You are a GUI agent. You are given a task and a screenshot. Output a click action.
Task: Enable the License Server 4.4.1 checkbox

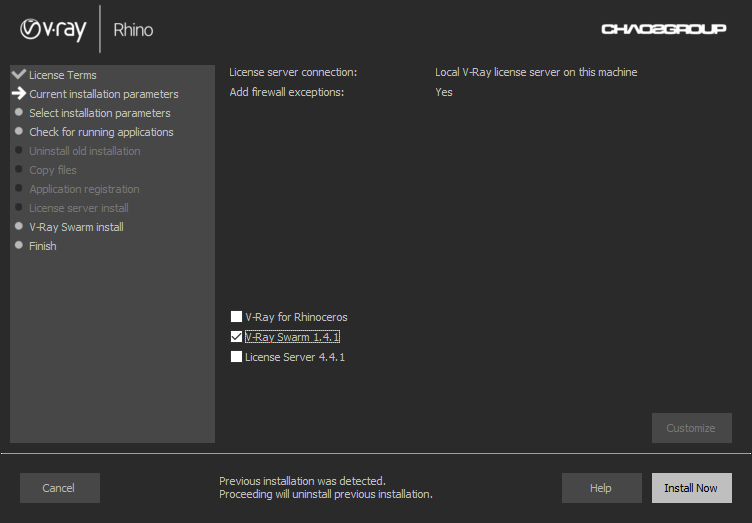click(236, 357)
